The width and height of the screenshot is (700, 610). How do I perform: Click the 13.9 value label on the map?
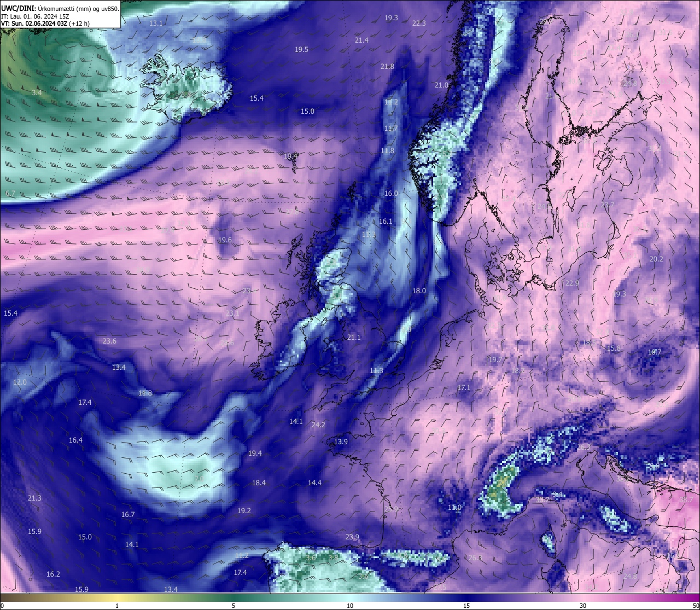pyautogui.click(x=341, y=441)
